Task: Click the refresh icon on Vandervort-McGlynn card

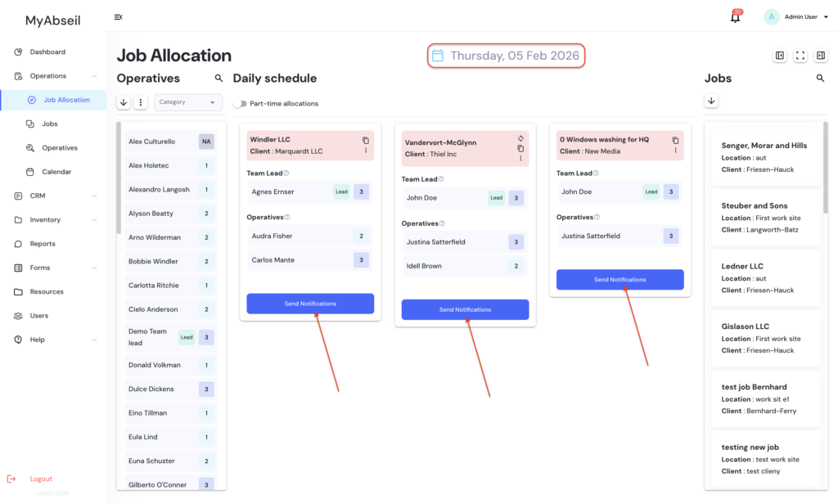Action: 520,138
